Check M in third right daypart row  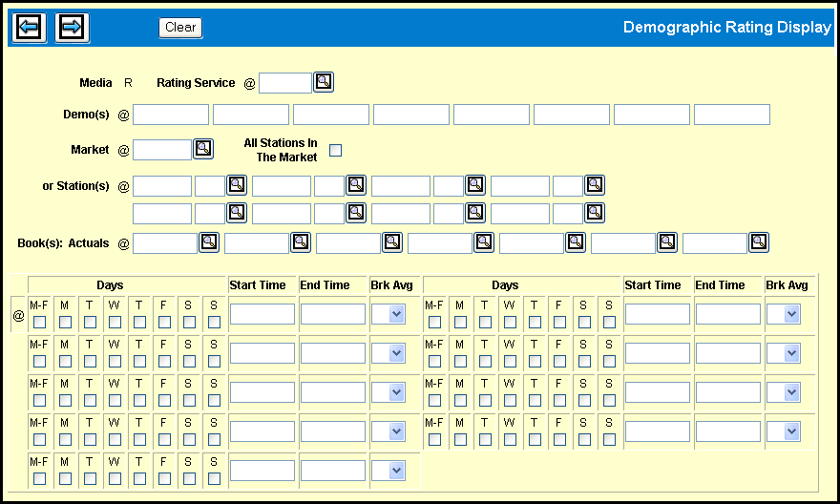[460, 400]
